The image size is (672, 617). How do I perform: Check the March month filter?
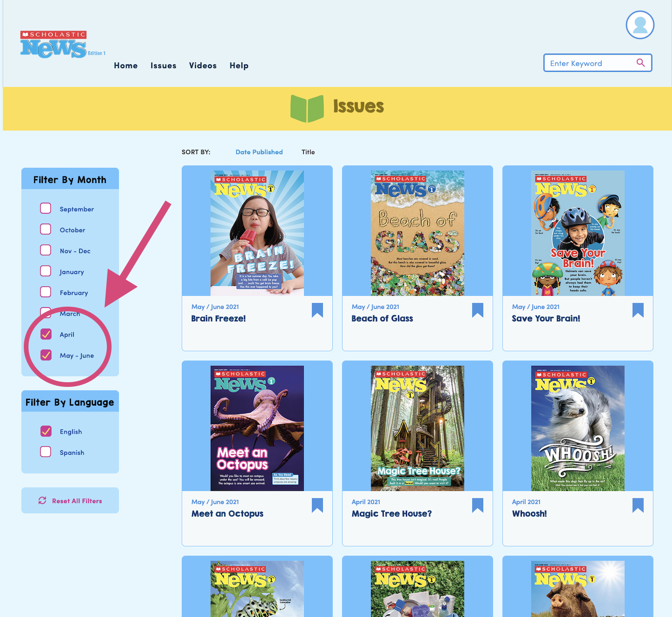(x=46, y=313)
